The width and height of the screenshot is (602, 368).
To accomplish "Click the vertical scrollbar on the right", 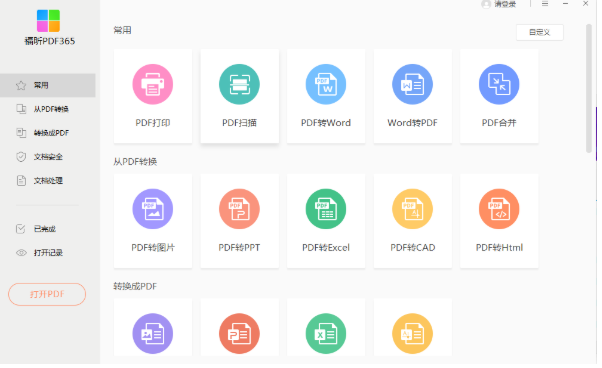I will pos(589,88).
